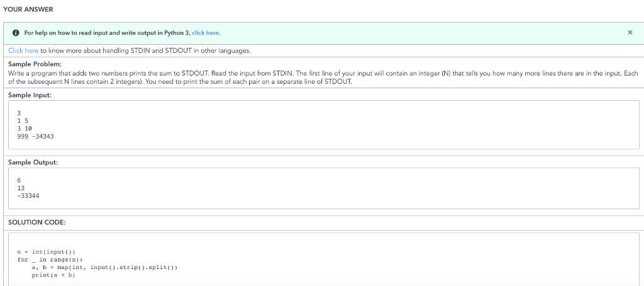
Task: Click the code line 'for _ in range(n):'
Action: point(50,260)
